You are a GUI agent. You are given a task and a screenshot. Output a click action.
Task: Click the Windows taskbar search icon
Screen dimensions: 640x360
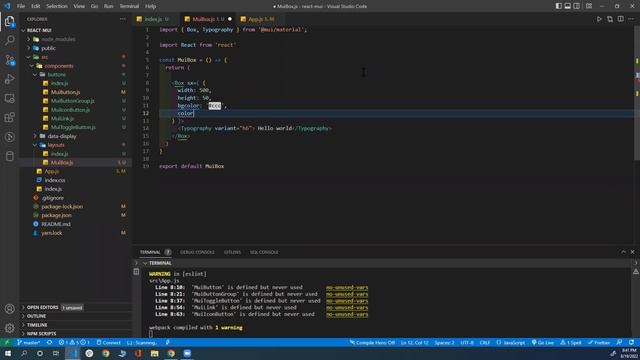[x=24, y=353]
